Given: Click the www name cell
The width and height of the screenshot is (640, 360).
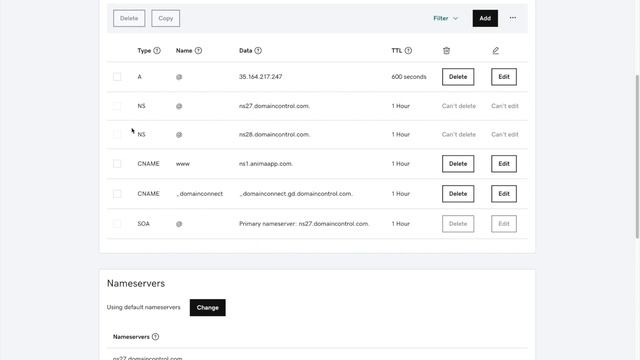Looking at the screenshot, I should 183,164.
